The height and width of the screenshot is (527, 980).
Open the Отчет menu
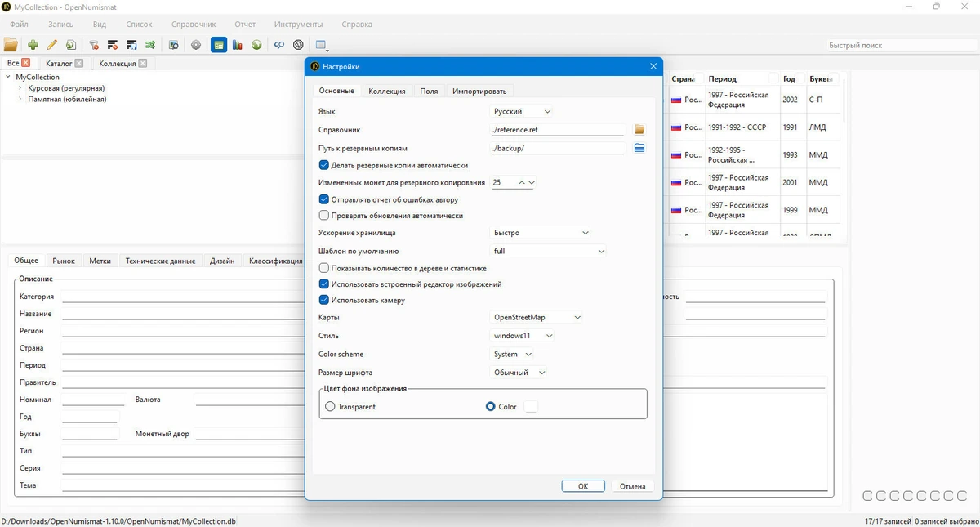[245, 25]
